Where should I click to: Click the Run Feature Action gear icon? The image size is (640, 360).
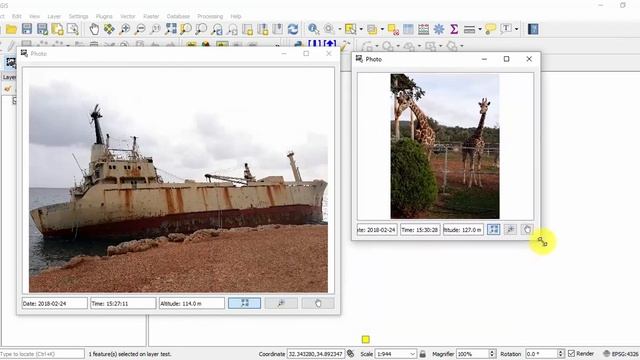[x=329, y=29]
